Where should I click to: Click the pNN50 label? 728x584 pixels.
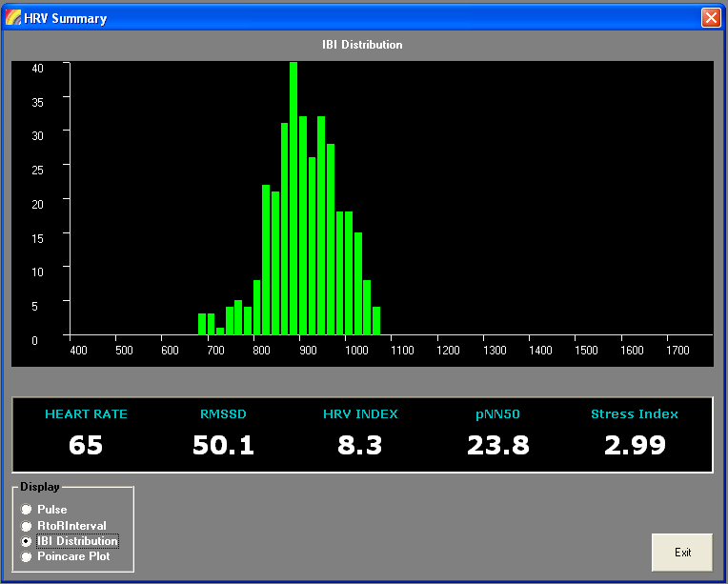(x=497, y=414)
